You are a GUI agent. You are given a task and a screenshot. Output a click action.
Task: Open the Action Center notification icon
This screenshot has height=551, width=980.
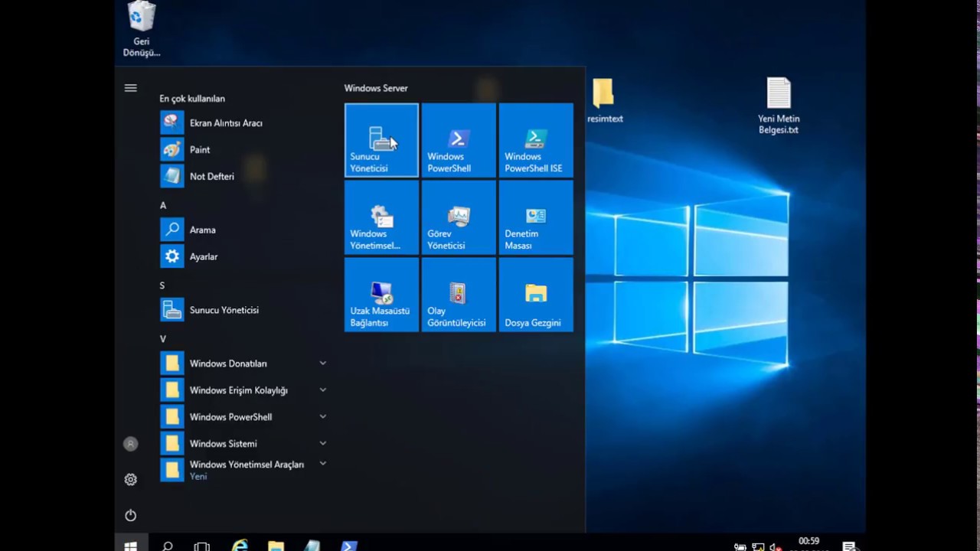pyautogui.click(x=850, y=546)
